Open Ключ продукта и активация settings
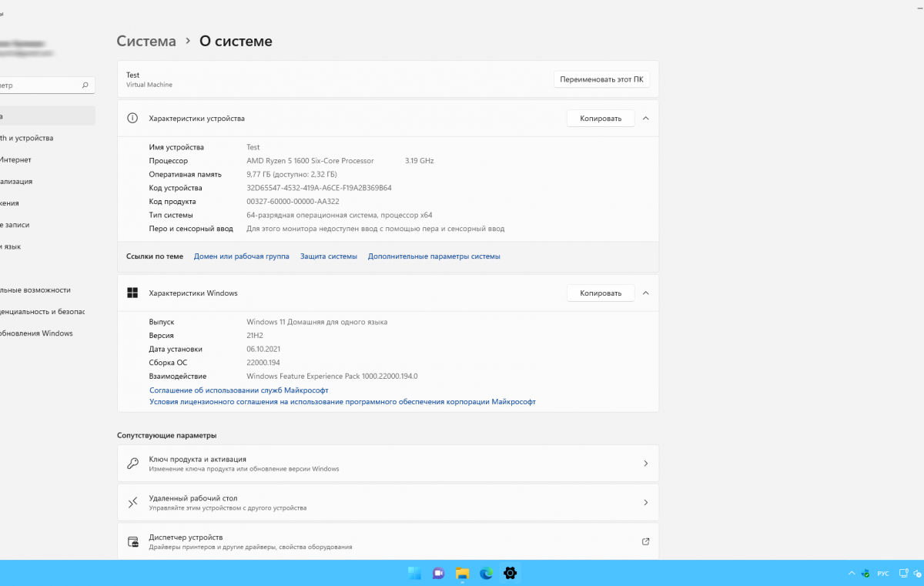Screen dimensions: 924x586 (x=388, y=464)
